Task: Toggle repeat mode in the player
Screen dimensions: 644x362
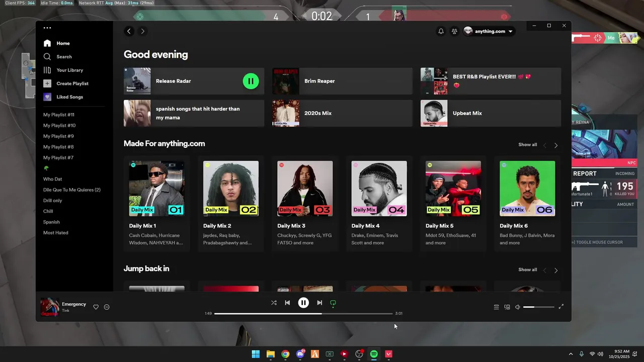Action: click(x=333, y=303)
